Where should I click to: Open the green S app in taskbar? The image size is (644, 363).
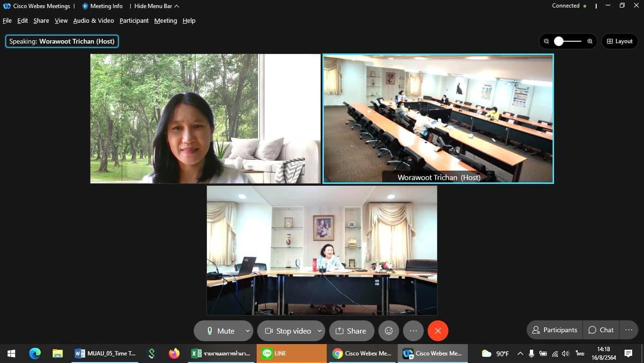[152, 354]
